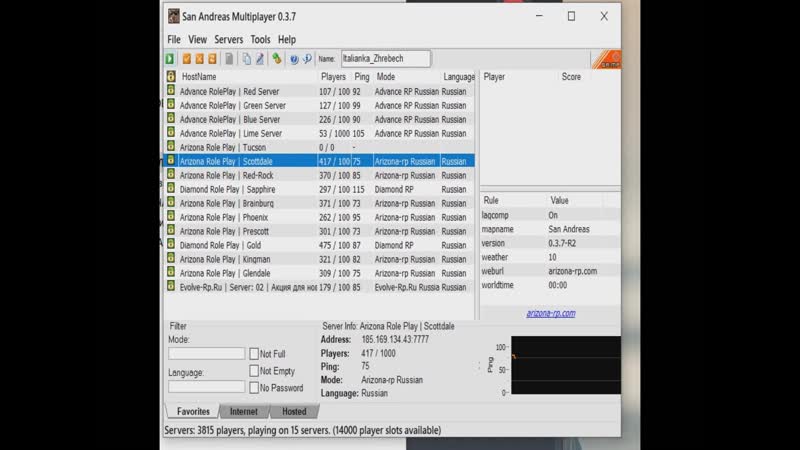Open the Servers menu

[229, 39]
